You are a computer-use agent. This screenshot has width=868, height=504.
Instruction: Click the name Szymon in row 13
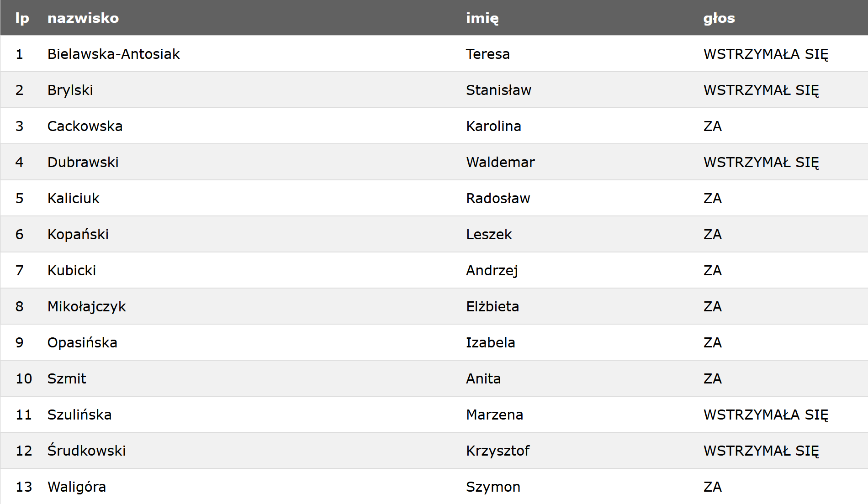point(493,487)
